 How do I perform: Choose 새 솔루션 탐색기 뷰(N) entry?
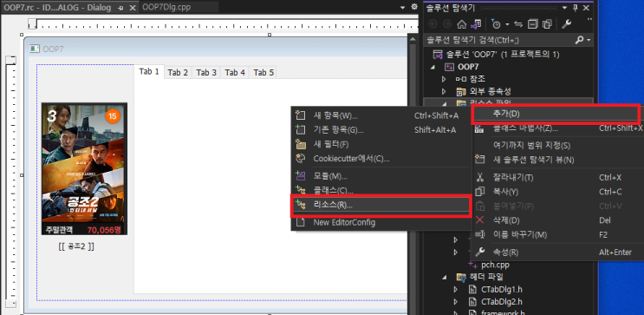click(x=558, y=160)
